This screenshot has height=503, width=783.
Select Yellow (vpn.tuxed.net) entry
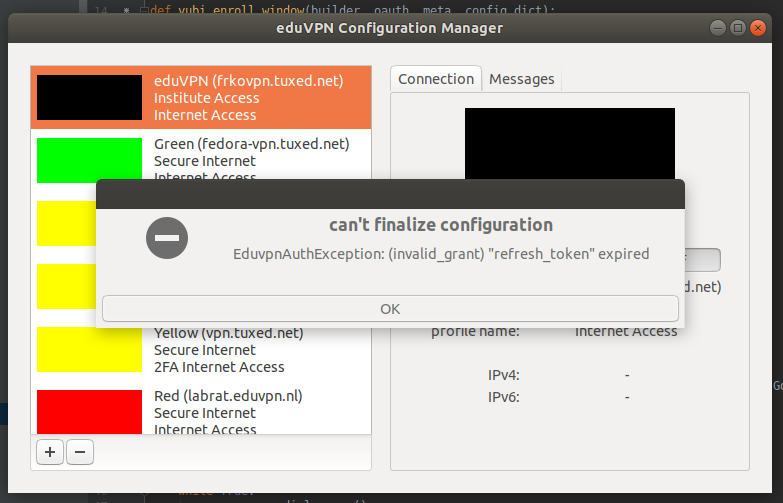click(x=201, y=350)
